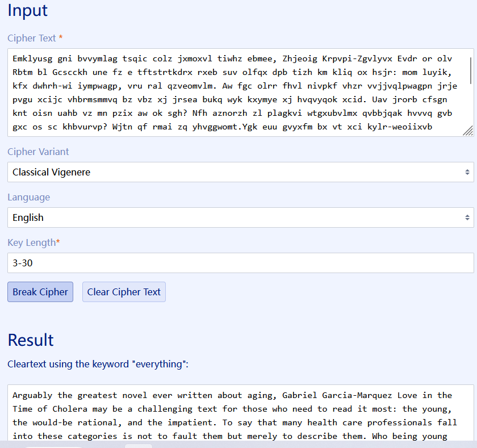Click the Key Length input field
Image resolution: width=477 pixels, height=448 pixels.
[x=240, y=263]
